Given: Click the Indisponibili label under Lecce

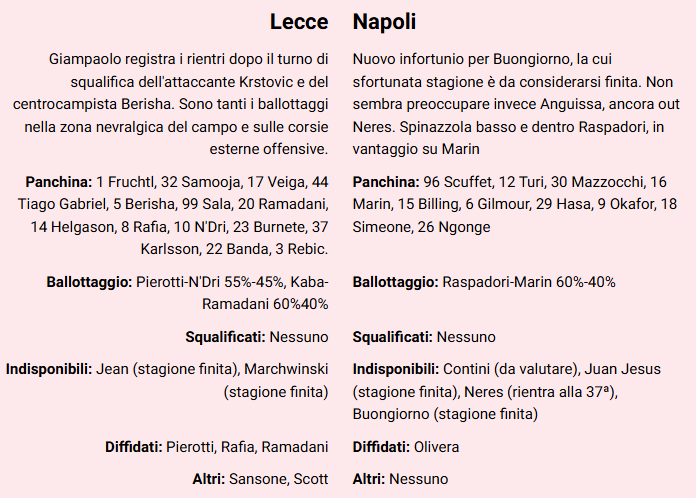Looking at the screenshot, I should point(49,369).
